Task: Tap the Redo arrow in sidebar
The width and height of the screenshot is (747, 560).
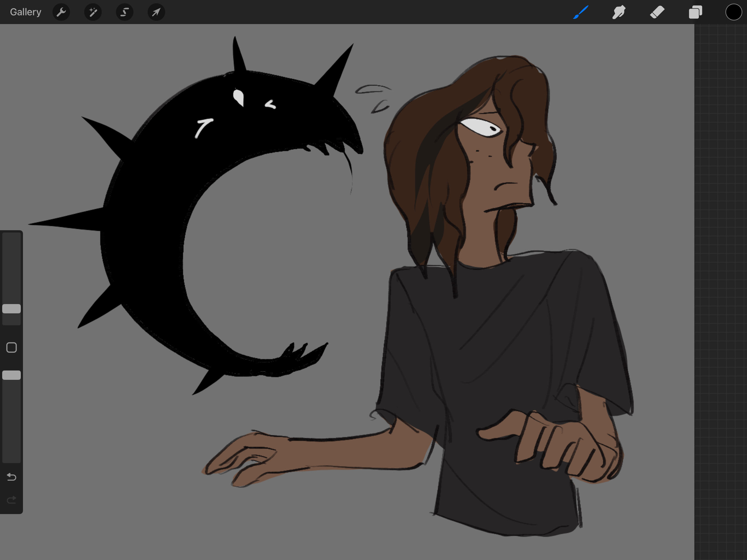Action: (11, 499)
